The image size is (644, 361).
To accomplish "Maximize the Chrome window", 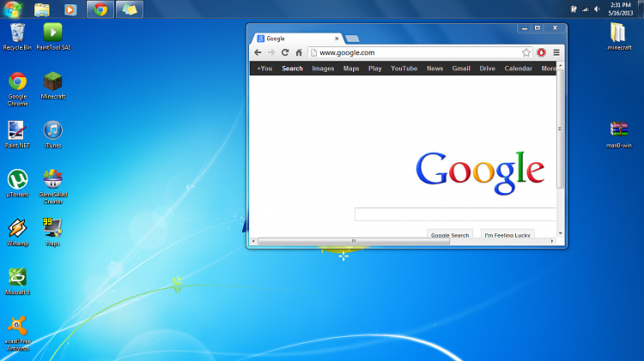I will click(x=538, y=28).
